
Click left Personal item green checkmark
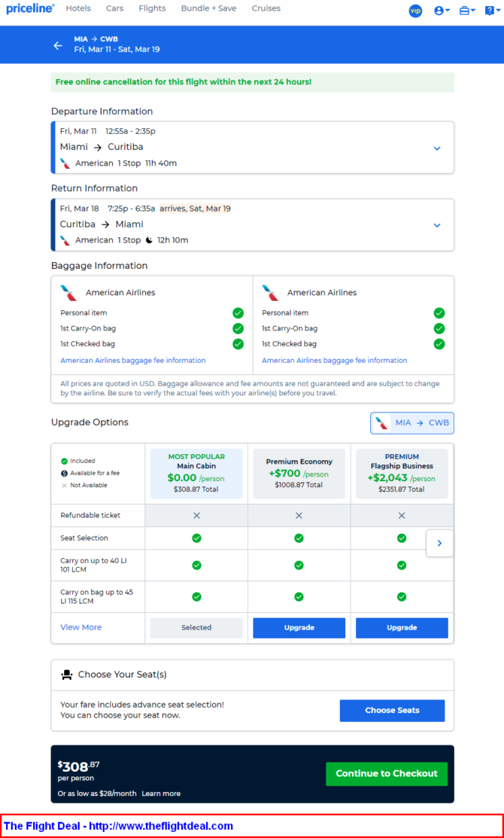238,313
